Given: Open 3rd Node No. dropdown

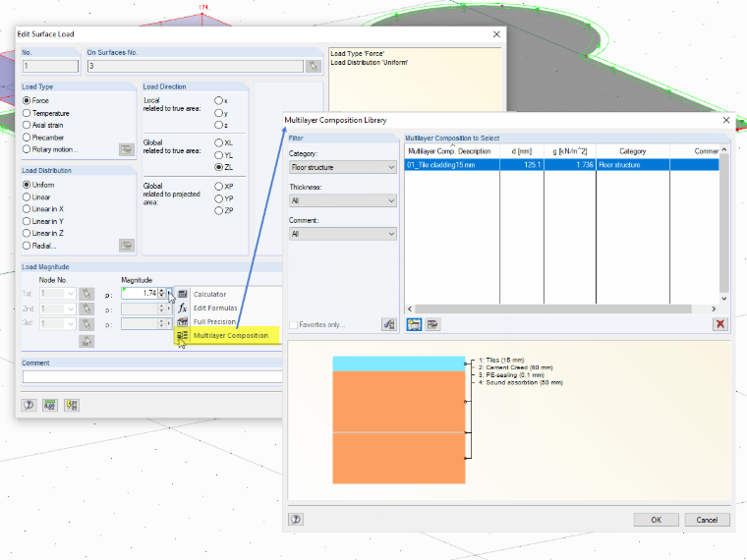Looking at the screenshot, I should (71, 324).
